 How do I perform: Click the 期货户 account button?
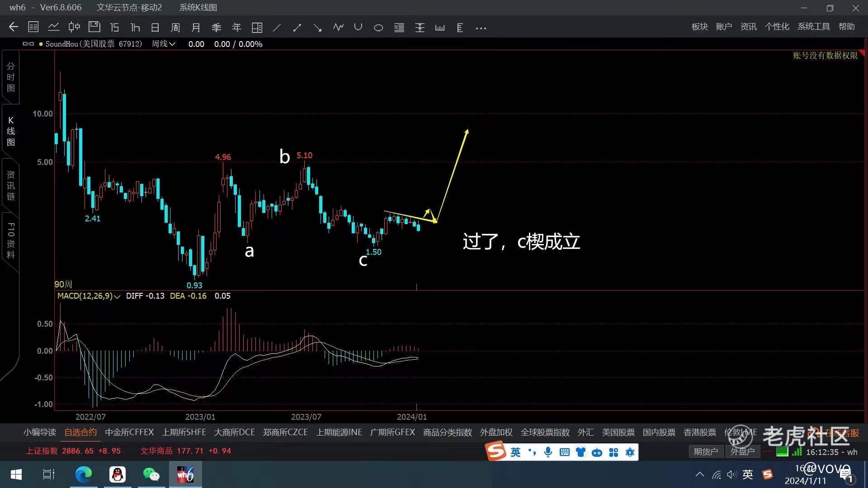(x=705, y=451)
